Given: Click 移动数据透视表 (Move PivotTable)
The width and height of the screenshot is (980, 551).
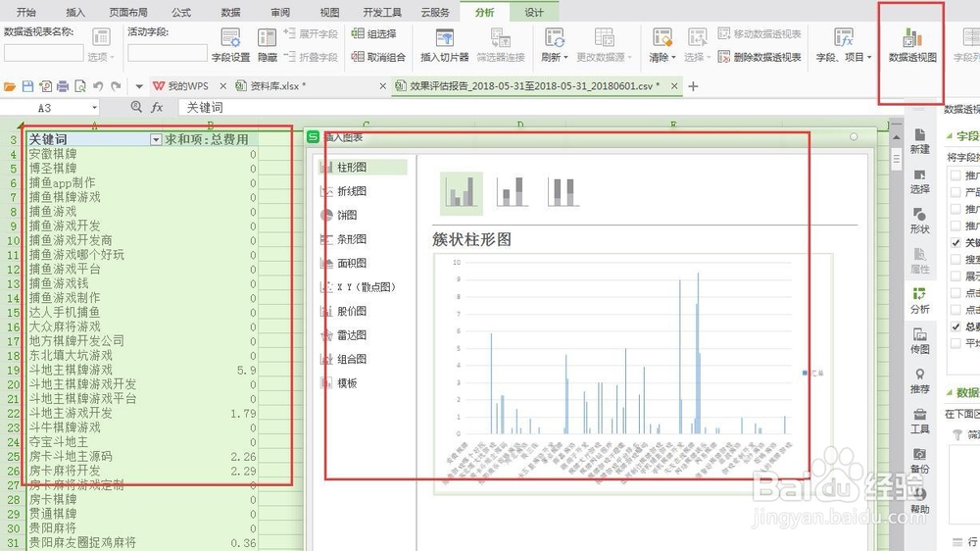Looking at the screenshot, I should 759,33.
